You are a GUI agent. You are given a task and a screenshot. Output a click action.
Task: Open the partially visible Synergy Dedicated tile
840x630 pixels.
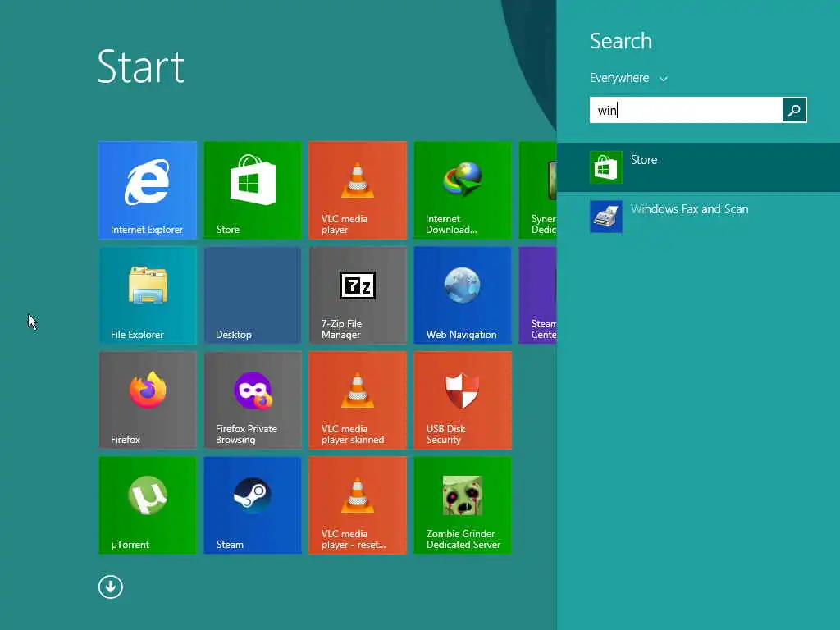(x=538, y=189)
